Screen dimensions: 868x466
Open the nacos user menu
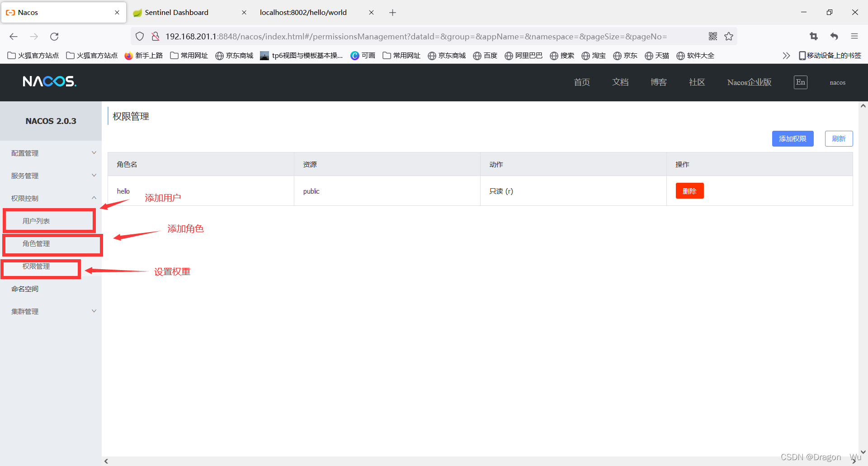coord(838,82)
